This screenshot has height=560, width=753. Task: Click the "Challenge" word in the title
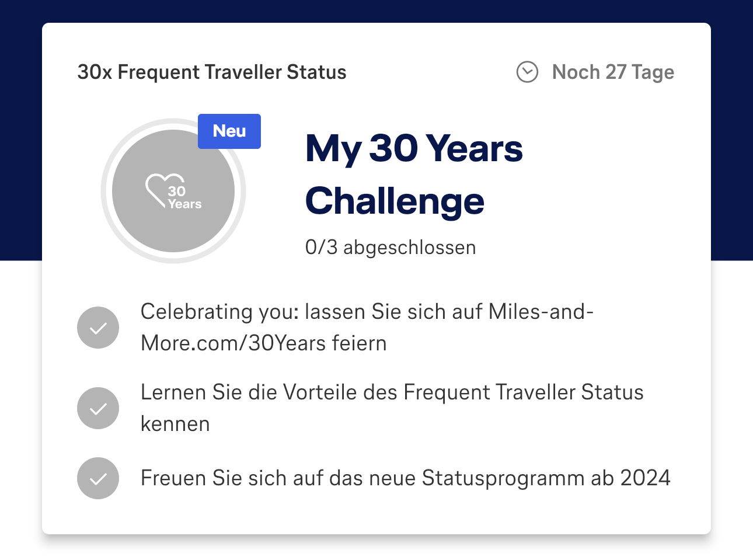[x=395, y=201]
